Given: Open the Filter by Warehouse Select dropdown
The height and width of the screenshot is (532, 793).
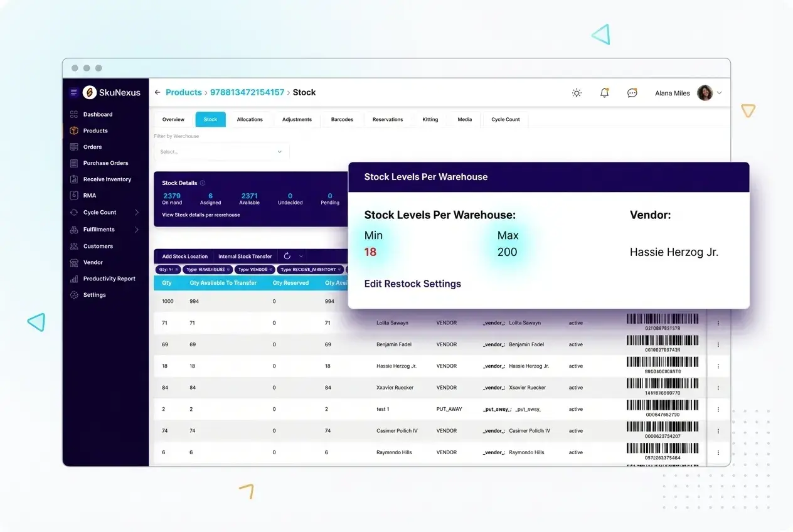Looking at the screenshot, I should 221,151.
